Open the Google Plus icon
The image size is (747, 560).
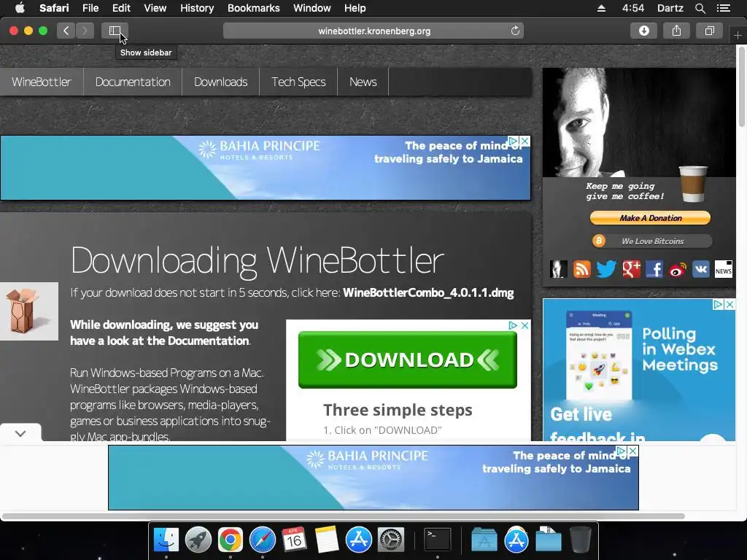631,269
